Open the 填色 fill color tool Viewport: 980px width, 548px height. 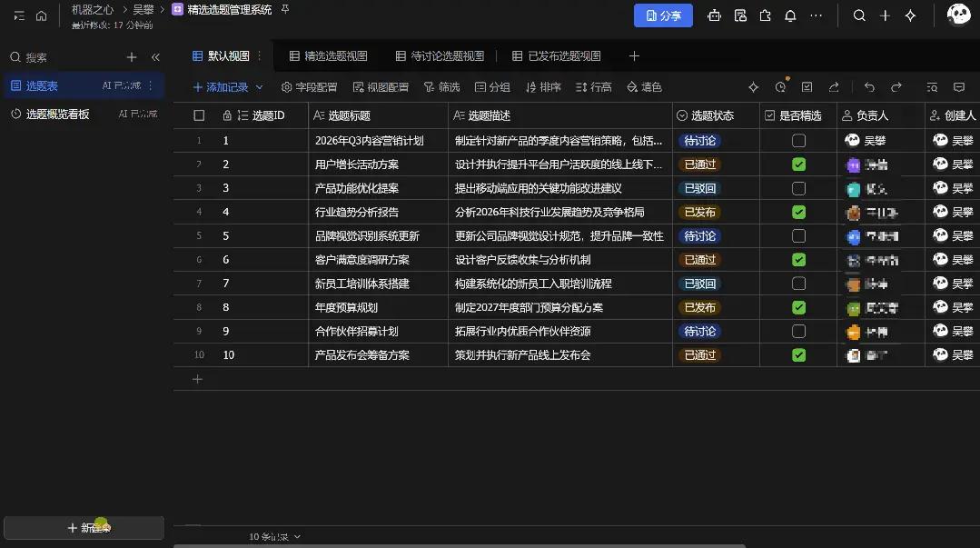[x=644, y=87]
